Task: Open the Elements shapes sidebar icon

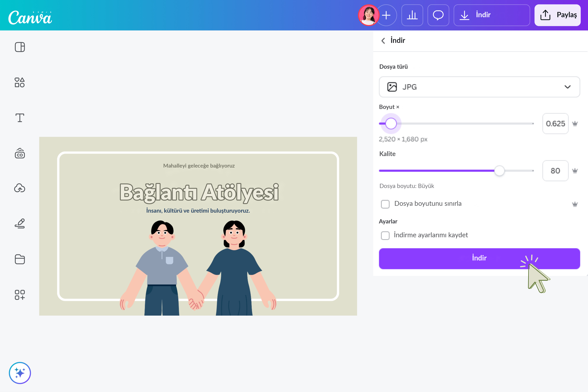Action: pos(20,82)
